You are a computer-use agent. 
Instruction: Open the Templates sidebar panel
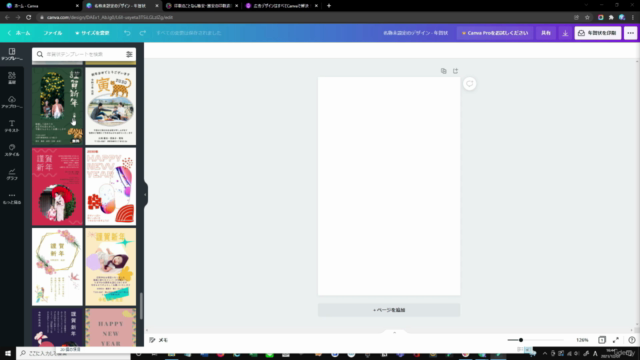(12, 54)
